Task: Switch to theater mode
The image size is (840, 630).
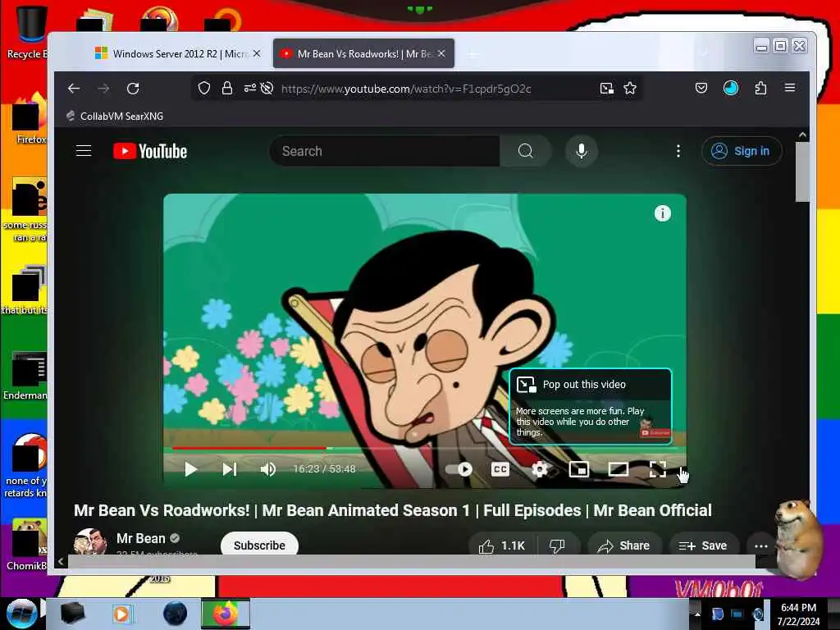Action: [x=619, y=469]
